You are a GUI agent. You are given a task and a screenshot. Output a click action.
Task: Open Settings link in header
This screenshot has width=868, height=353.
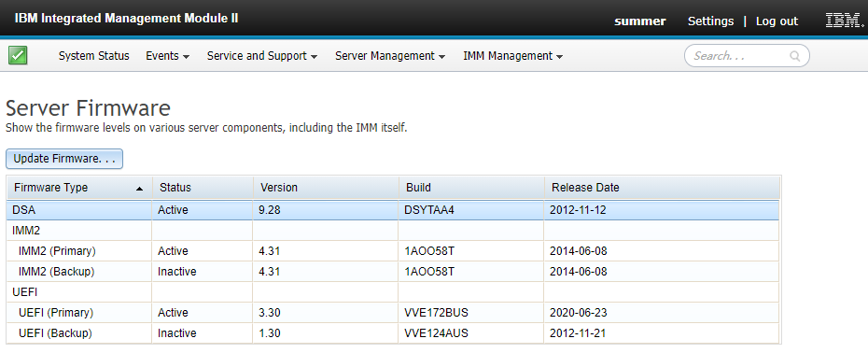click(x=710, y=21)
